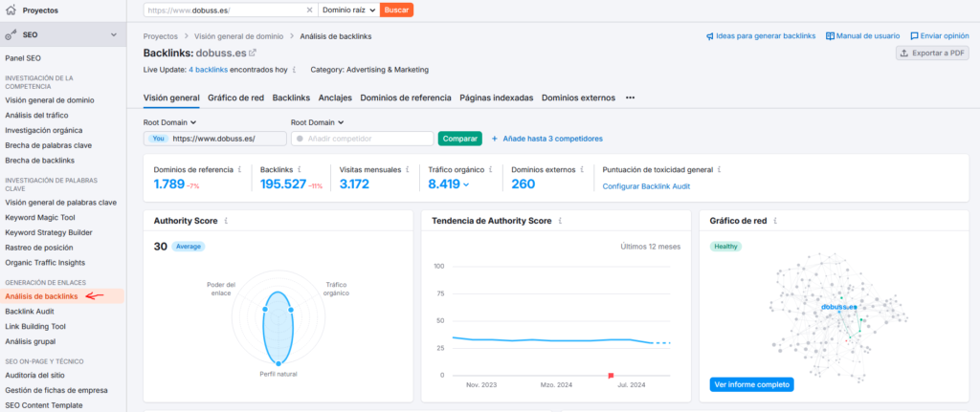
Task: Open Análisis del tráfico in sidebar
Action: pos(36,116)
